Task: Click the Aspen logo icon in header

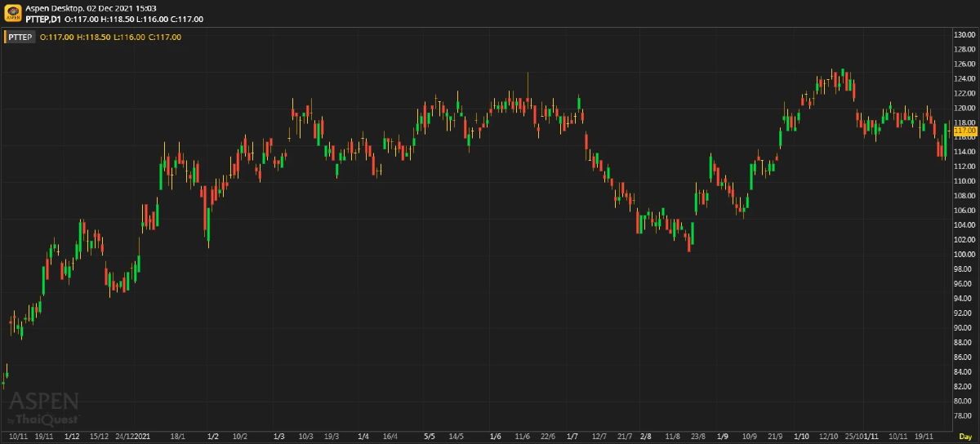Action: [x=13, y=13]
